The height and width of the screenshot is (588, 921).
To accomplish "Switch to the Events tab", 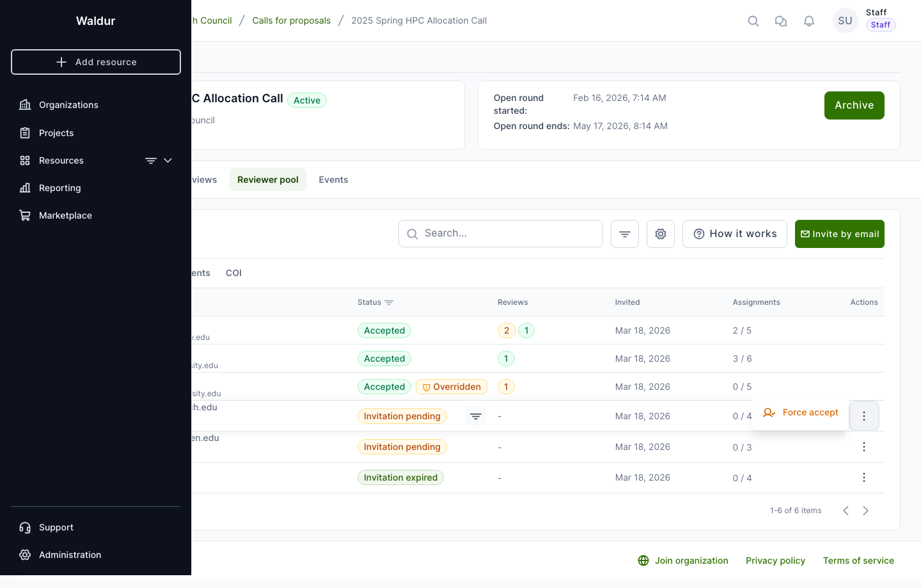I will coord(333,180).
